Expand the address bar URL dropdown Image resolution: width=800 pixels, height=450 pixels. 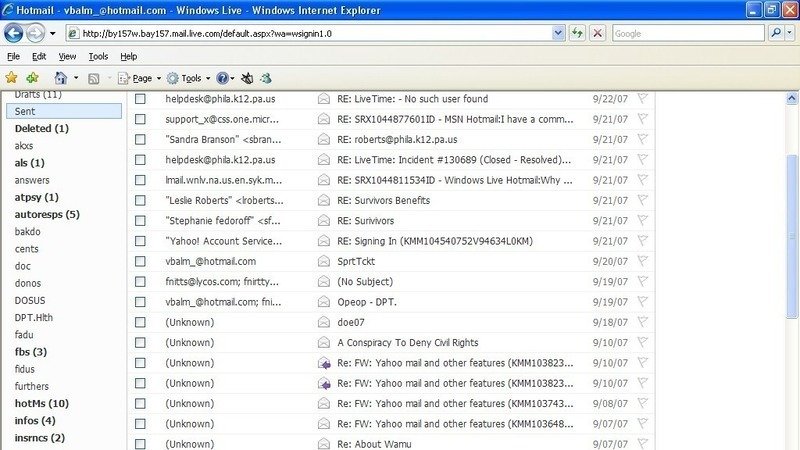(x=558, y=33)
